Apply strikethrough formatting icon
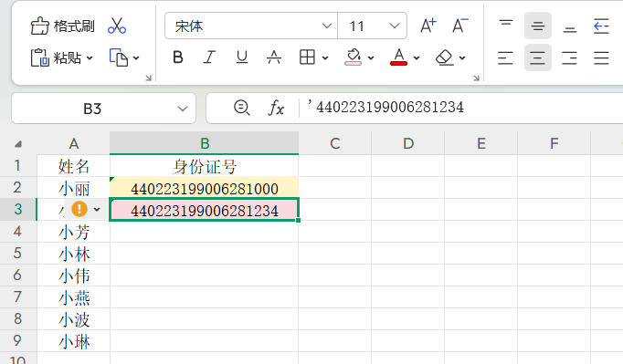Image resolution: width=623 pixels, height=364 pixels. pos(274,57)
